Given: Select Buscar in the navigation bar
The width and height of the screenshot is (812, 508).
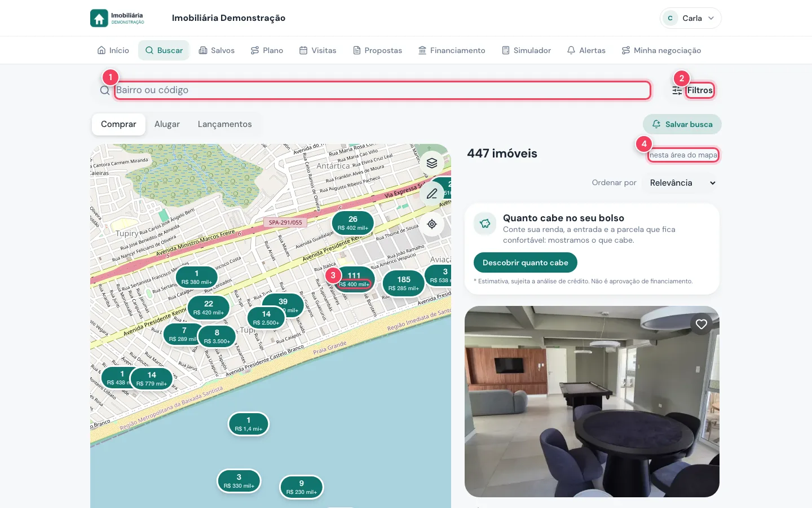Looking at the screenshot, I should pos(164,50).
